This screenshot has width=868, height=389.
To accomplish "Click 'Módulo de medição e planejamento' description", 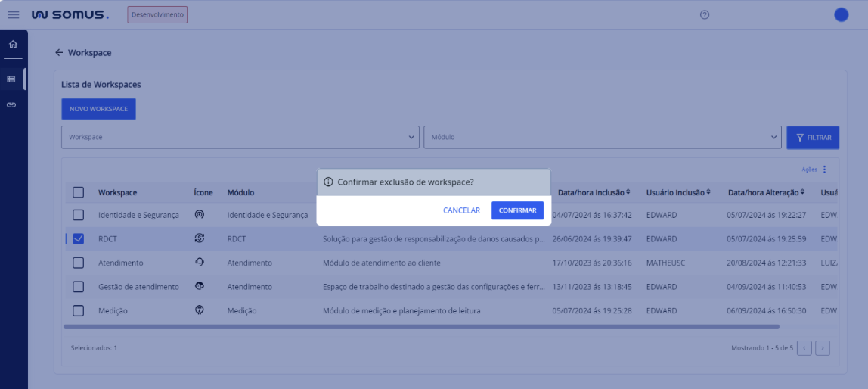I will 401,311.
